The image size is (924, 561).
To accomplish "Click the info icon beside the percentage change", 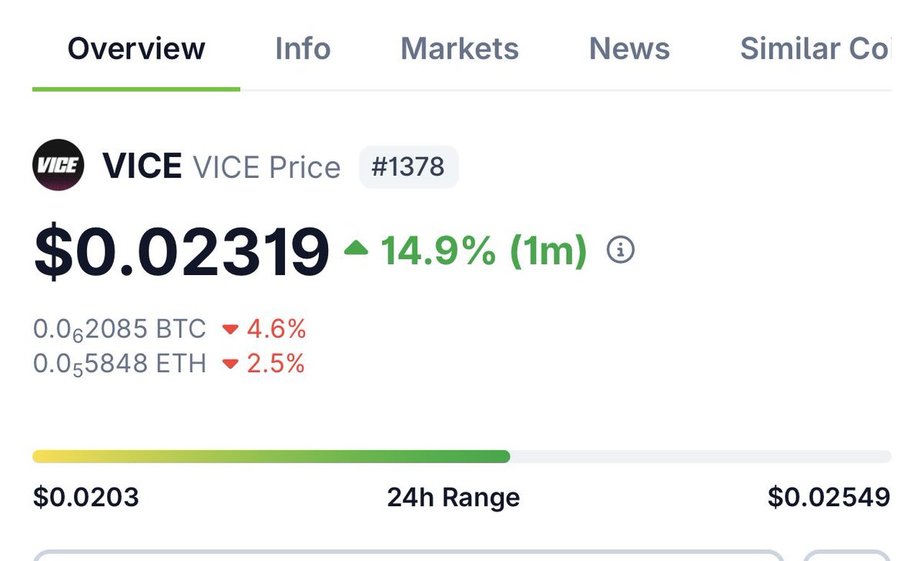I will point(621,250).
